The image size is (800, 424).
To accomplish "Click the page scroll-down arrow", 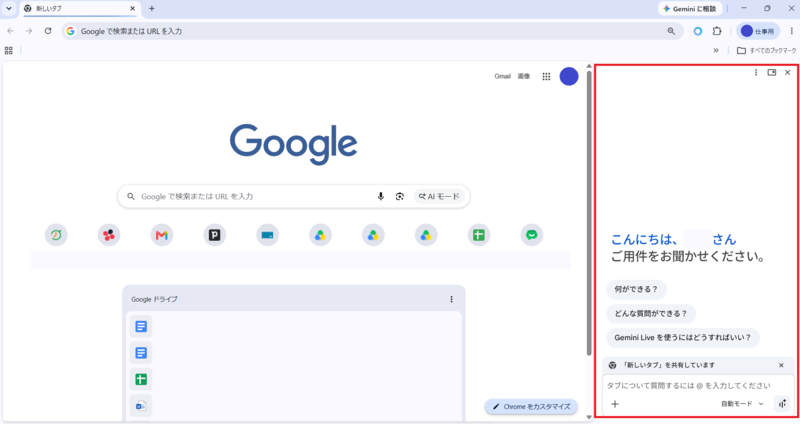I will click(589, 417).
